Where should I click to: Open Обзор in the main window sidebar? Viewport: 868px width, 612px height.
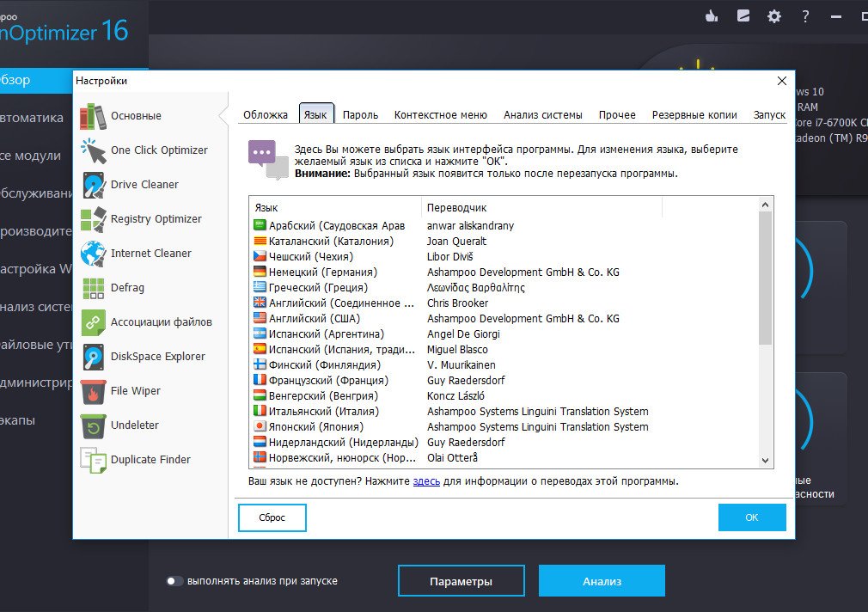pos(37,80)
